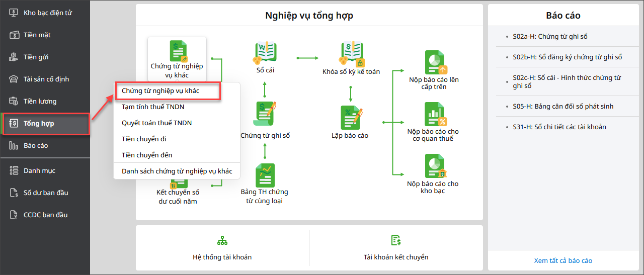Open the Khóa sổ kỳ kế toán icon
This screenshot has width=644, height=275.
tap(352, 54)
